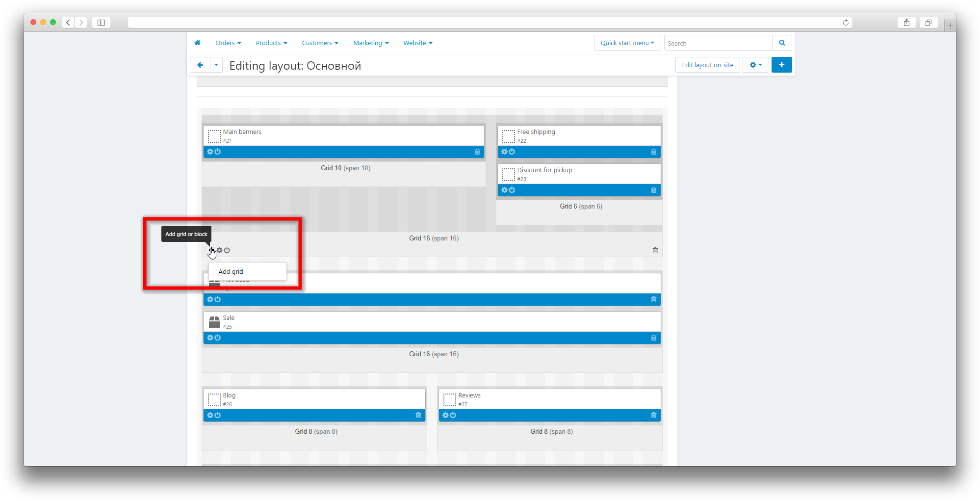This screenshot has width=980, height=501.
Task: Click the home icon in navigation bar
Action: pos(198,43)
